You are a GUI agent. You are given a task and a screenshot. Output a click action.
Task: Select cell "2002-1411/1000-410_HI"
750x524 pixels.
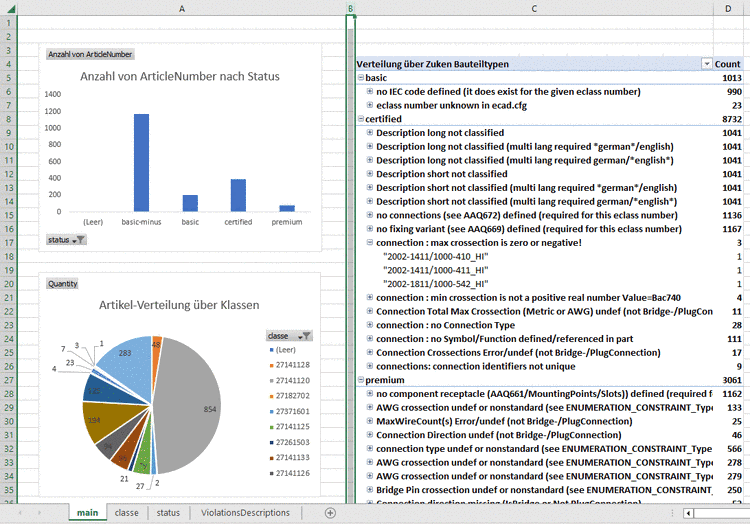(x=534, y=256)
